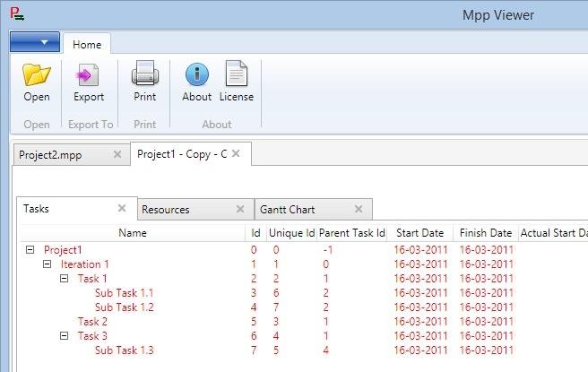
Task: Close the Project1 - Copy tab
Action: pyautogui.click(x=236, y=153)
